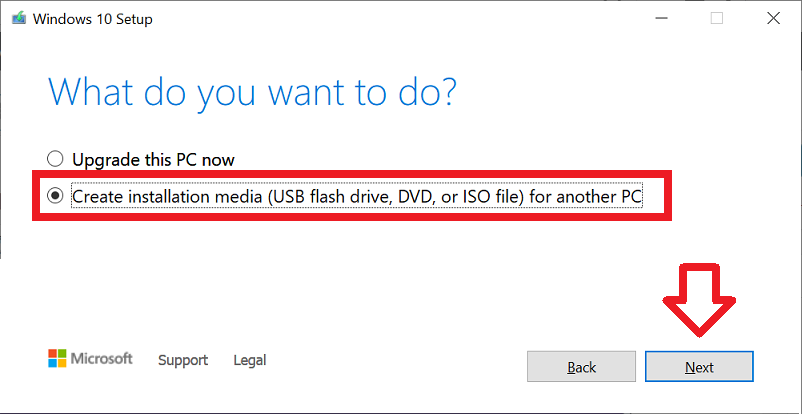
Task: Click the blue square of the Microsoft logo
Action: (53, 363)
